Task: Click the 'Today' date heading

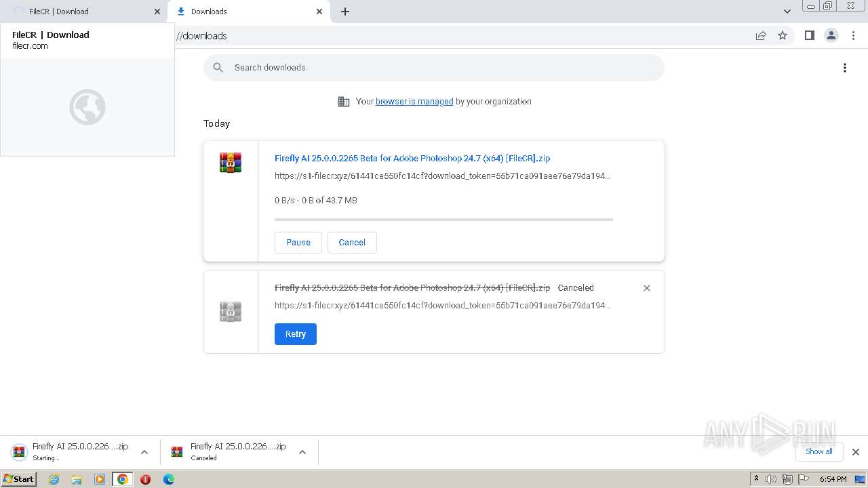Action: click(216, 123)
